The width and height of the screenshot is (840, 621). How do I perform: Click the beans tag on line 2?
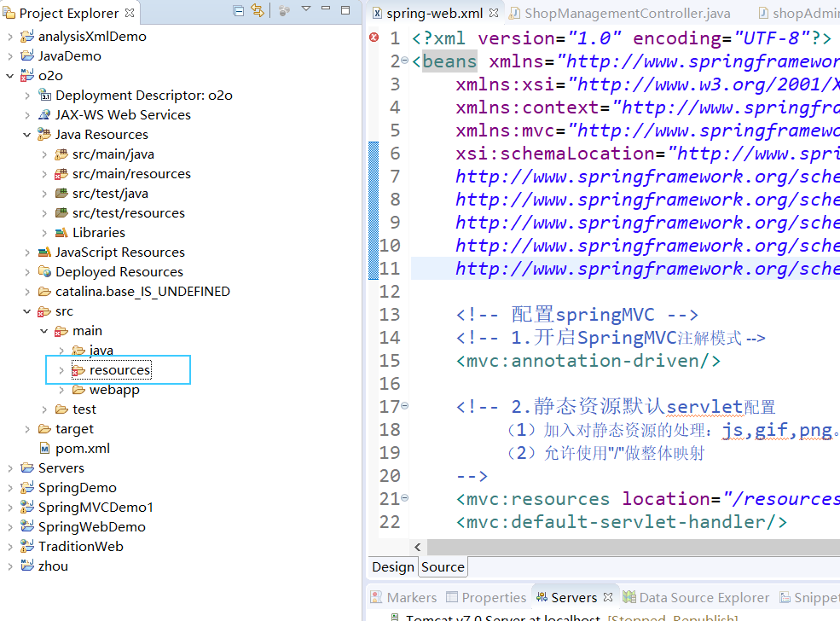tap(449, 61)
